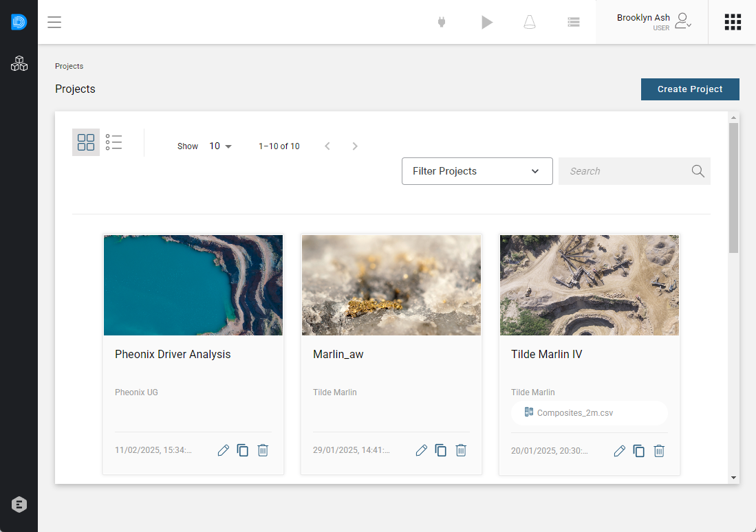This screenshot has width=756, height=532.
Task: Open the hamburger navigation menu
Action: 54,22
